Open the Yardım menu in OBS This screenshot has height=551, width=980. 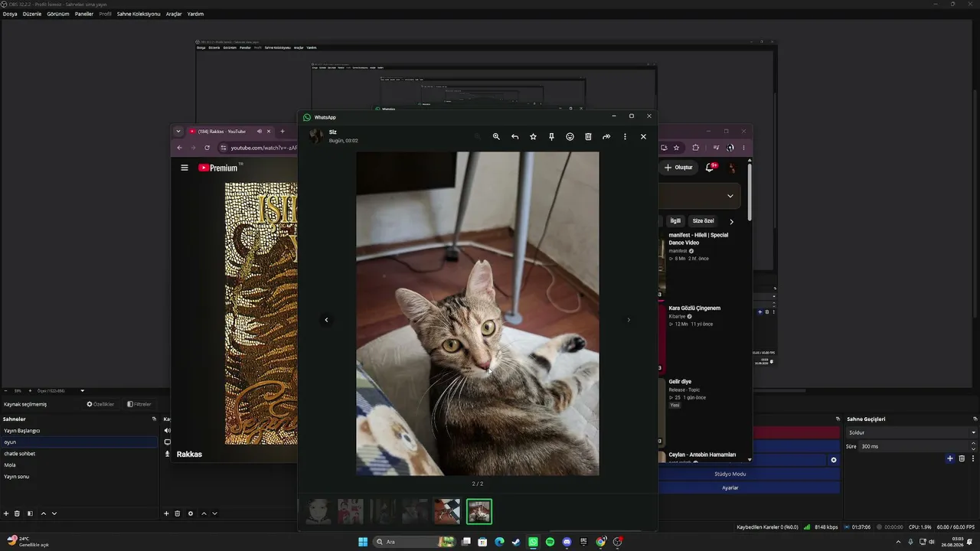pos(196,14)
